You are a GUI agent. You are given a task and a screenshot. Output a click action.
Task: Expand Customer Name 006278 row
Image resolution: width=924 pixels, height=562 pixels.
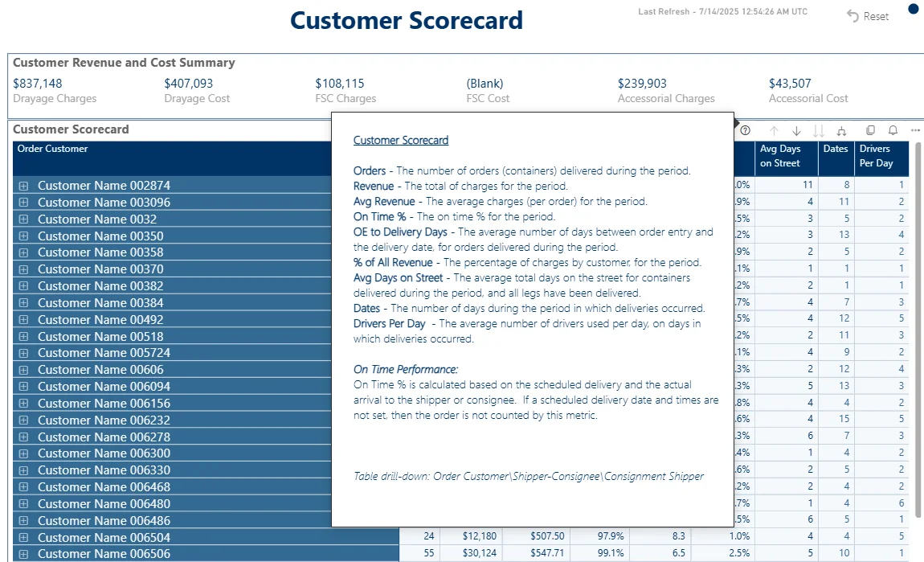[23, 437]
